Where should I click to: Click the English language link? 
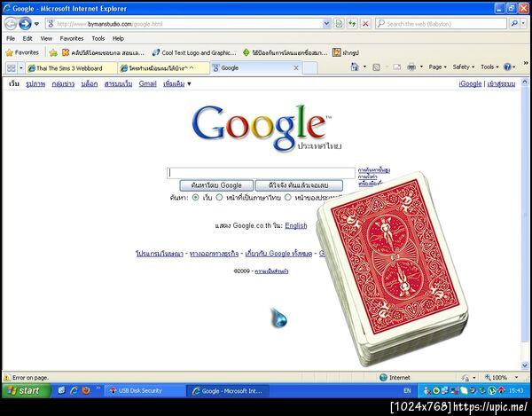coord(296,225)
